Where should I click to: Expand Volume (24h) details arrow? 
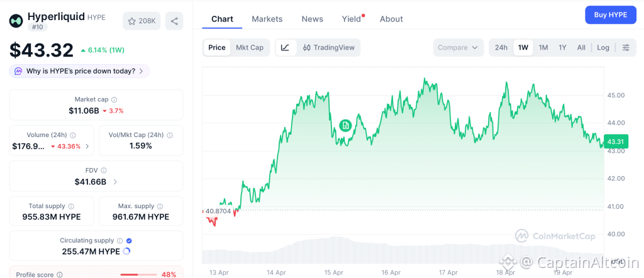pos(87,146)
